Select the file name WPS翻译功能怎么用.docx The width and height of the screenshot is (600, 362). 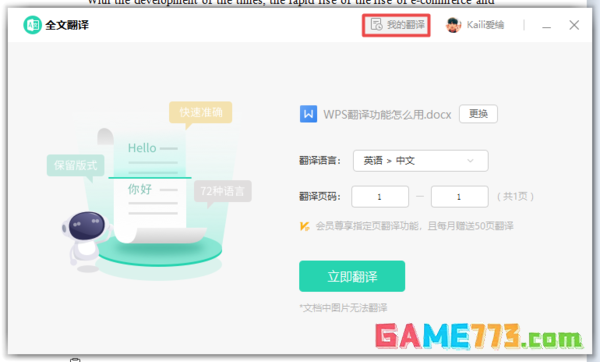pyautogui.click(x=387, y=114)
